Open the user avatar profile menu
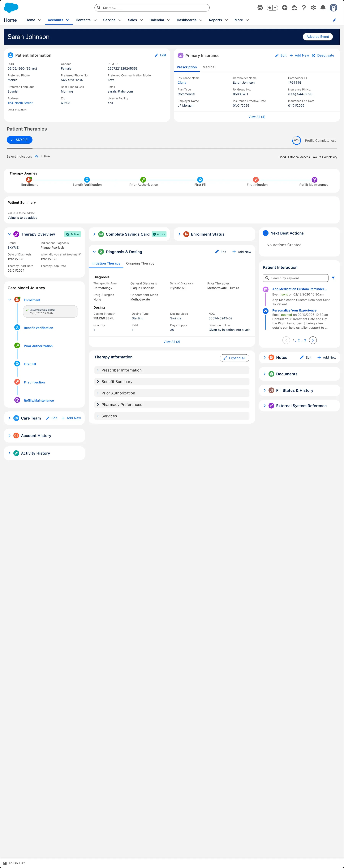 333,8
